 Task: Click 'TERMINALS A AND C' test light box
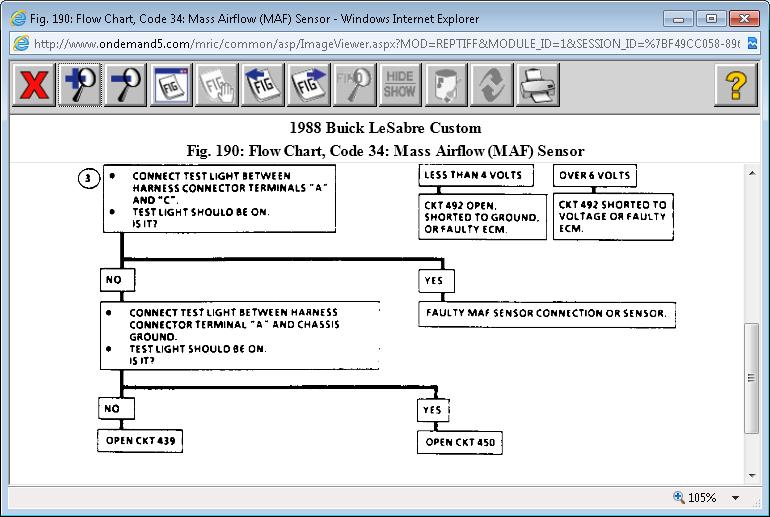pos(219,199)
